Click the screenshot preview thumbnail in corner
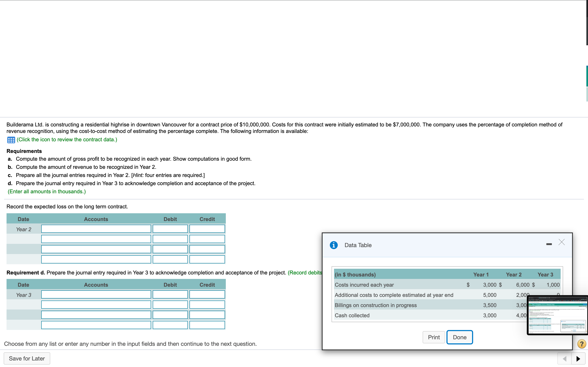The width and height of the screenshot is (588, 367). pos(558,315)
